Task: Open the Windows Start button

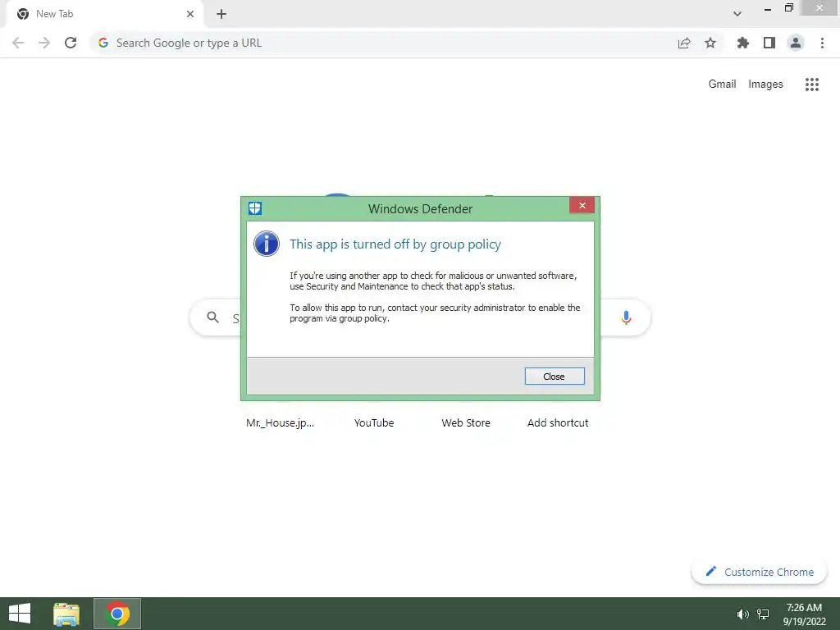Action: coord(20,614)
